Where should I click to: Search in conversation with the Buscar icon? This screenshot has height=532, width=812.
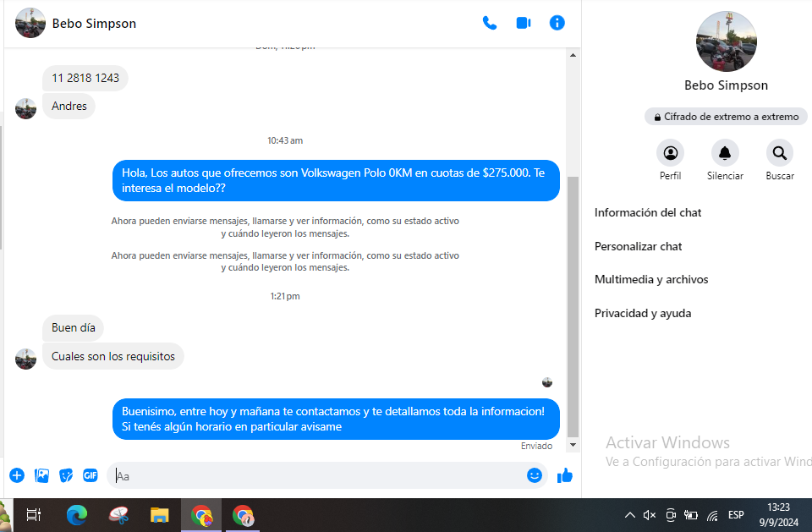pos(779,153)
